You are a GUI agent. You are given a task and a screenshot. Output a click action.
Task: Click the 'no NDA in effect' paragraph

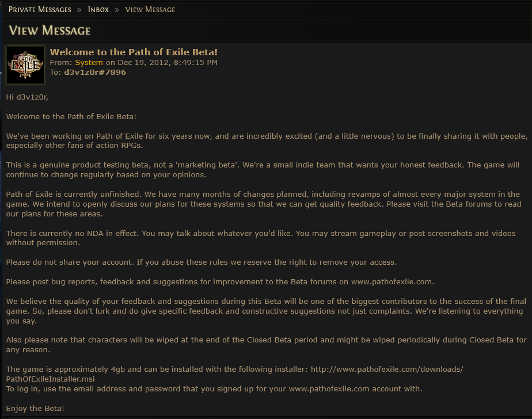coord(261,238)
